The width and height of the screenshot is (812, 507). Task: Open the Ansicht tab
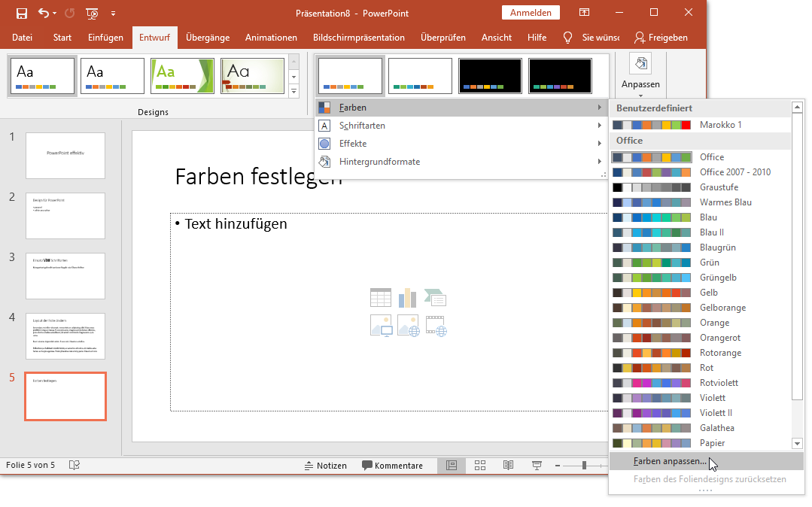click(x=496, y=38)
